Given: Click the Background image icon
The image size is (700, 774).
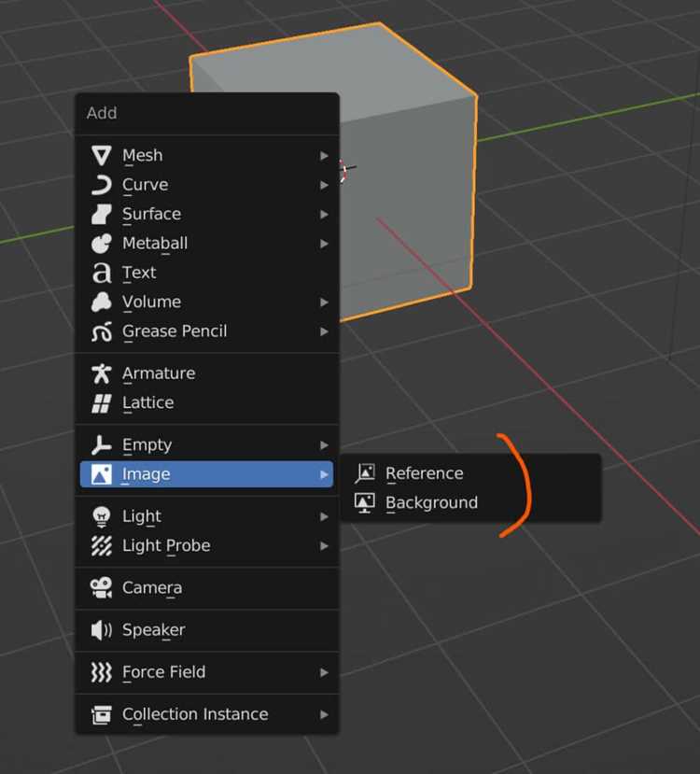Looking at the screenshot, I should coord(365,503).
